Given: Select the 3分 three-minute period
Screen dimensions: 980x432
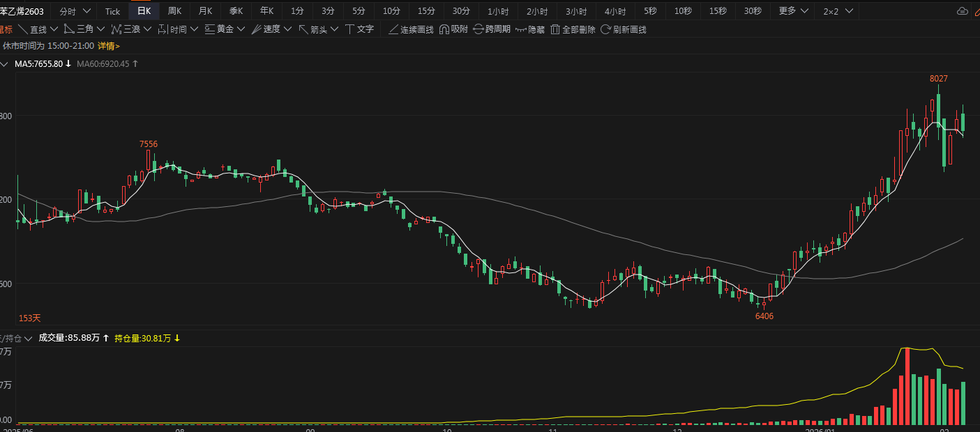Looking at the screenshot, I should (x=329, y=11).
